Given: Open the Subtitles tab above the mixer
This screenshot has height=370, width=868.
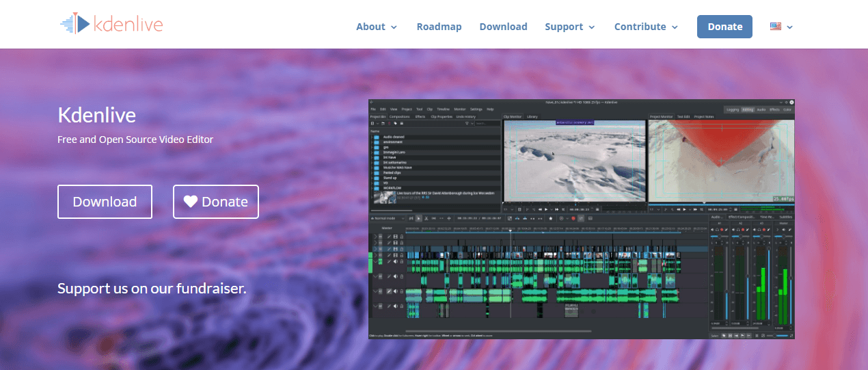Looking at the screenshot, I should 785,217.
